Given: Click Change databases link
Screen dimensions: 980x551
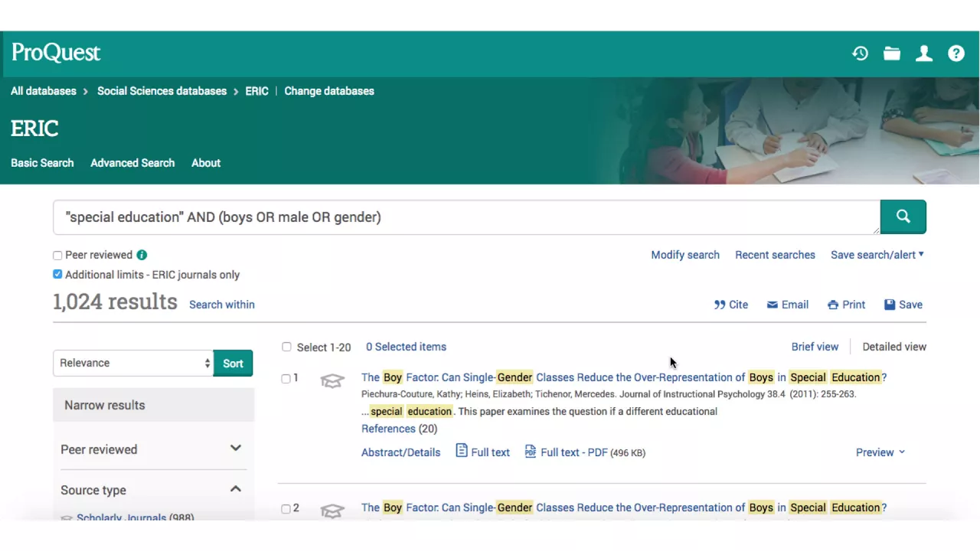Looking at the screenshot, I should pyautogui.click(x=329, y=91).
